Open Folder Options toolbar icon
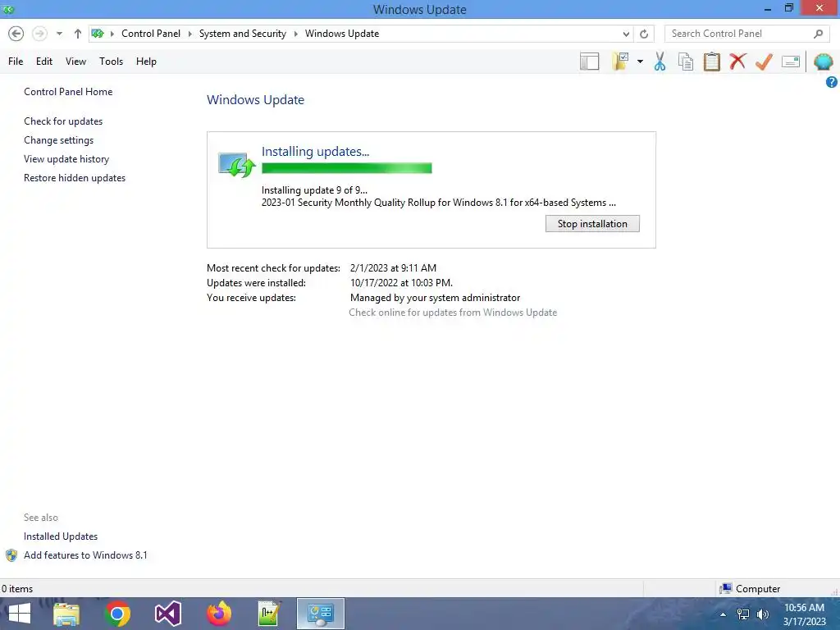Viewport: 840px width, 630px height. click(x=620, y=62)
